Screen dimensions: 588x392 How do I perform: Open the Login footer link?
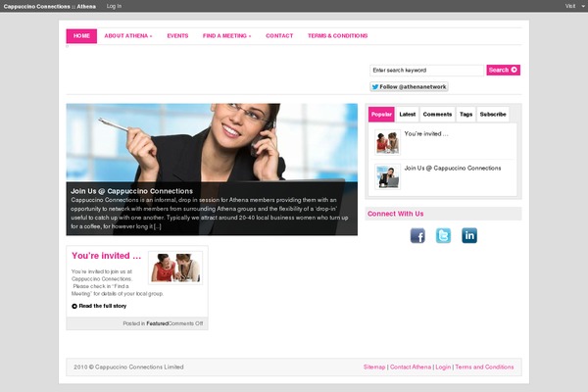pyautogui.click(x=443, y=367)
